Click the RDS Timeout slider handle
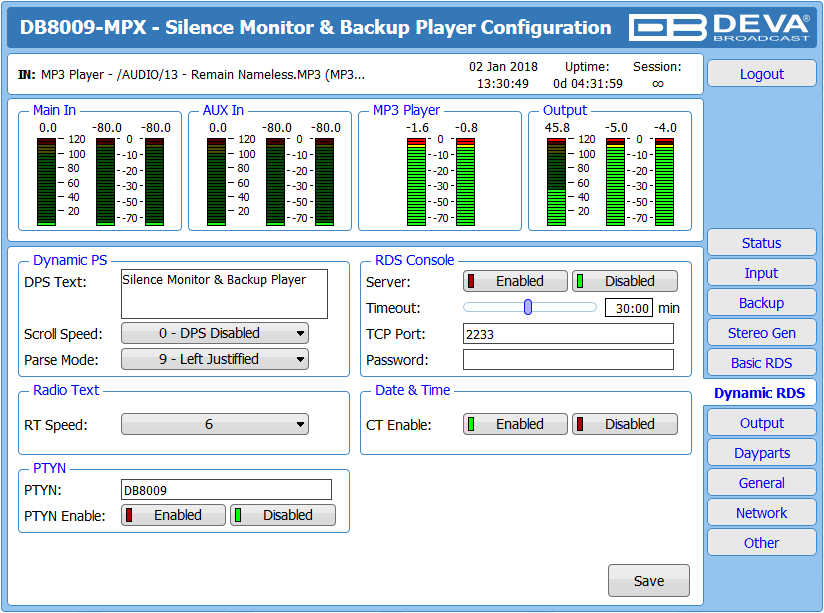Viewport: 824px width, 613px height. (x=528, y=307)
